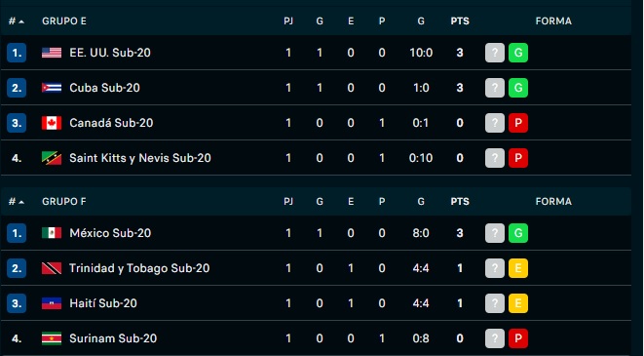Open Saint Kitts y Nevis Sub-20 team page

point(140,158)
